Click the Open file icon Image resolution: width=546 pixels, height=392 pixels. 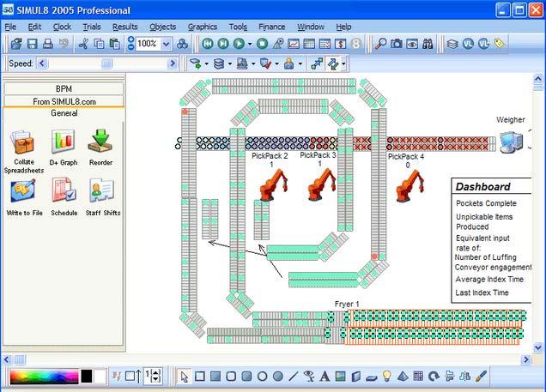pos(16,44)
